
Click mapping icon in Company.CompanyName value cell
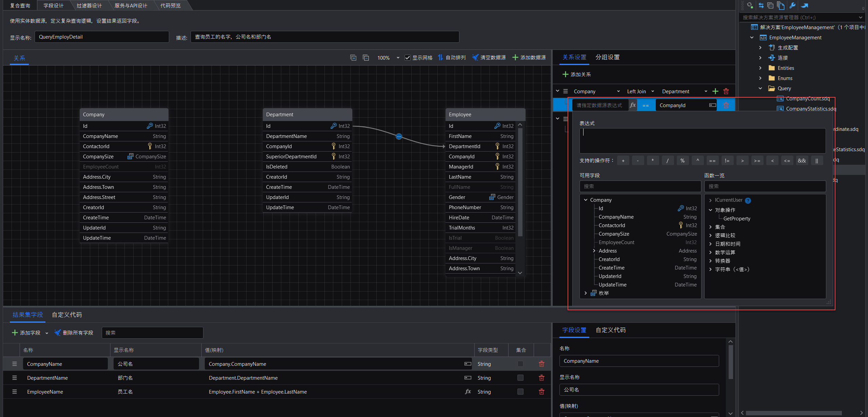(x=468, y=364)
